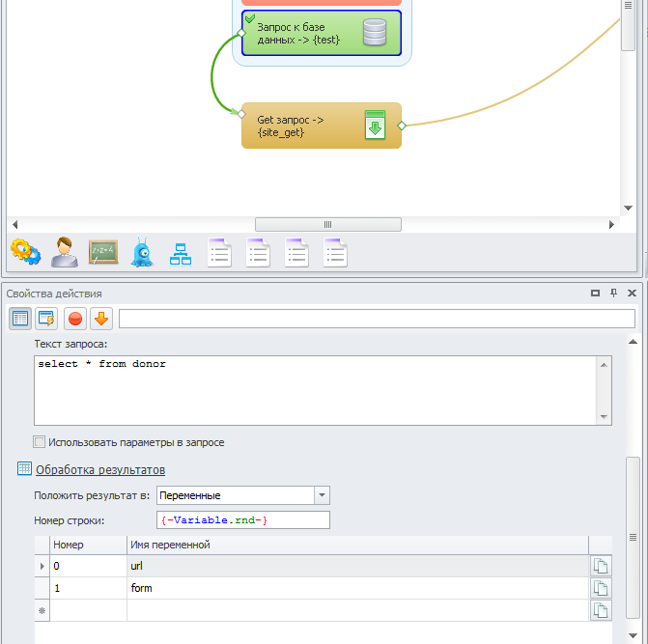Switch to properties table view icon
Screen dimensions: 648x644
coord(20,318)
